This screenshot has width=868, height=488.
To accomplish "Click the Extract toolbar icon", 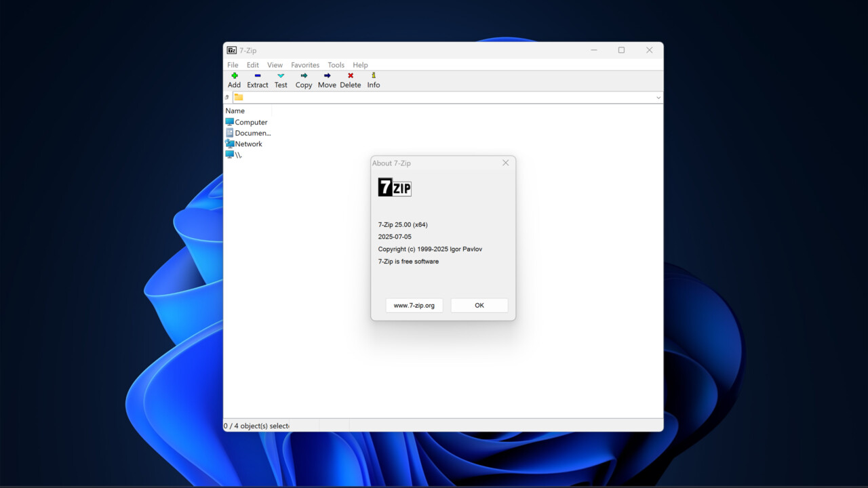I will (258, 76).
